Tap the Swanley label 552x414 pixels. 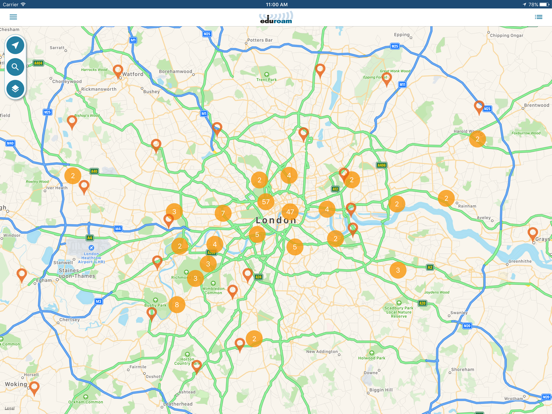pos(459,313)
